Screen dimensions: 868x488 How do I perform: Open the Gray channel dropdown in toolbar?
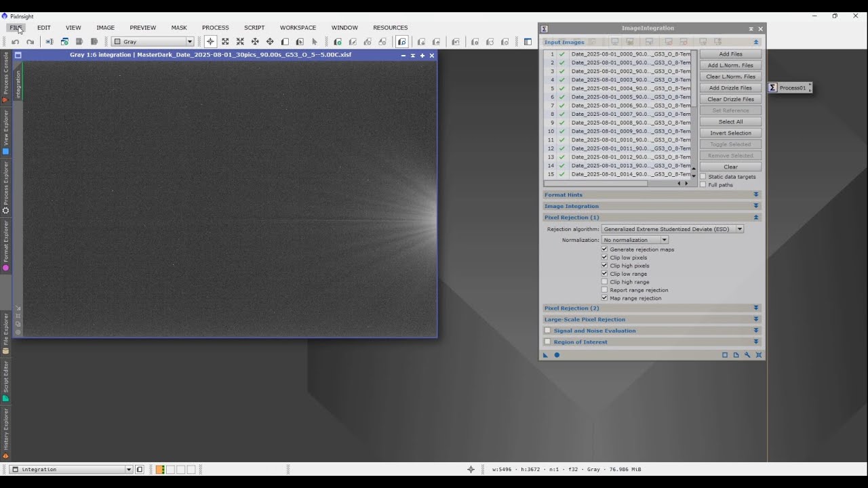153,42
